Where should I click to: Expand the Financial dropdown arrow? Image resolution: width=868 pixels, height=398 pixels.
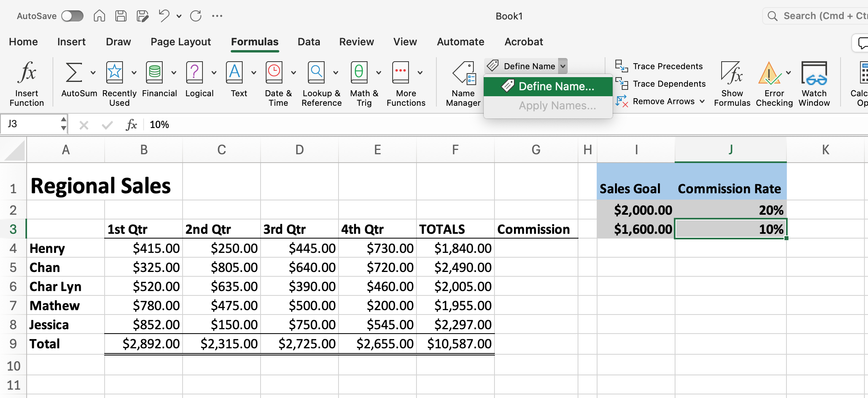tap(174, 73)
